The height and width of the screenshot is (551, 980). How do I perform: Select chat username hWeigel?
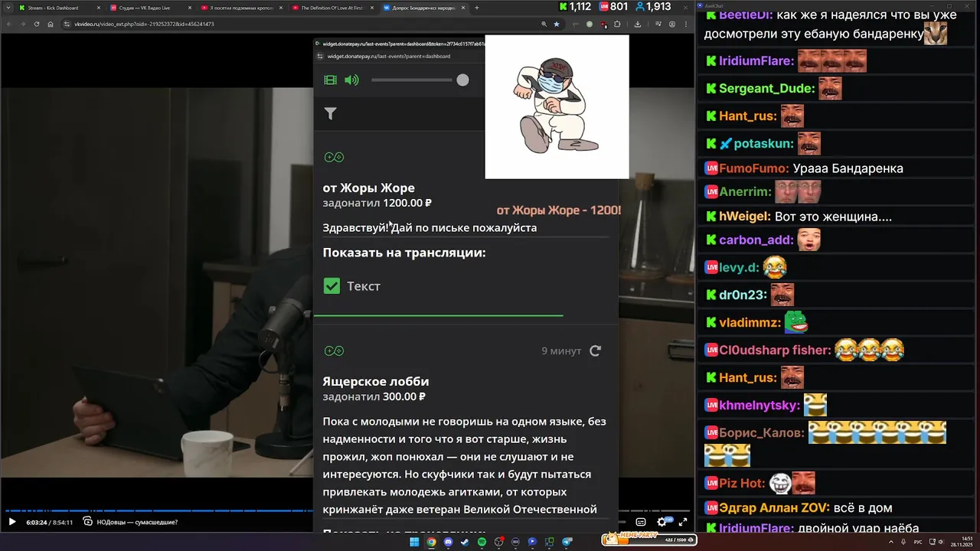[745, 217]
